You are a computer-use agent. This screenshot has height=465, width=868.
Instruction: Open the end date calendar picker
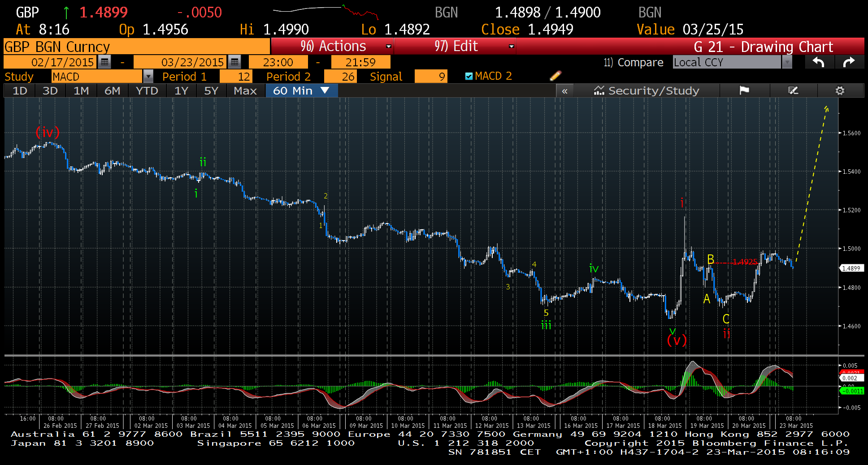(234, 62)
